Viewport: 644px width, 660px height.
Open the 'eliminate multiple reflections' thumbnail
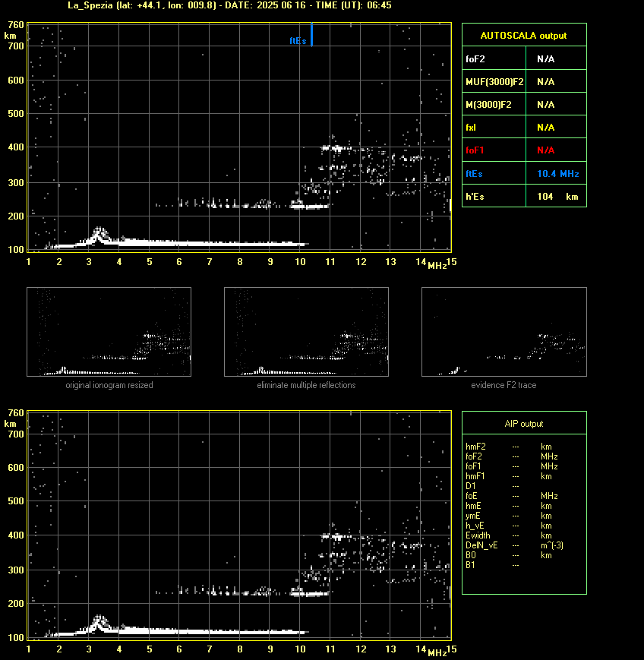(306, 332)
